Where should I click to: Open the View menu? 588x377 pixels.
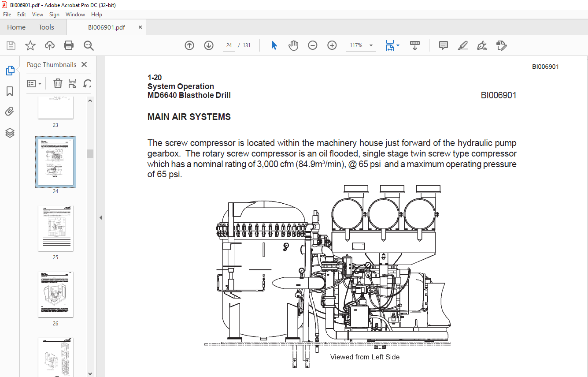click(37, 15)
